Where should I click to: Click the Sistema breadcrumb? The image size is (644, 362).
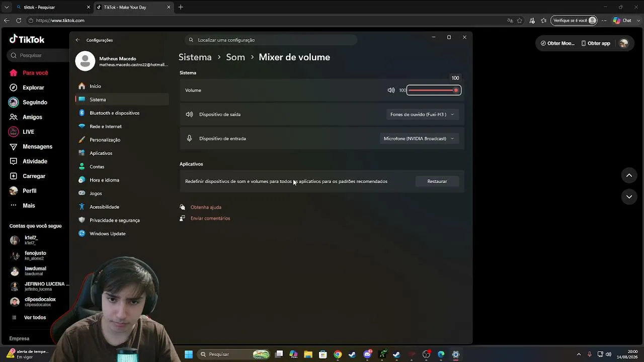pyautogui.click(x=195, y=57)
